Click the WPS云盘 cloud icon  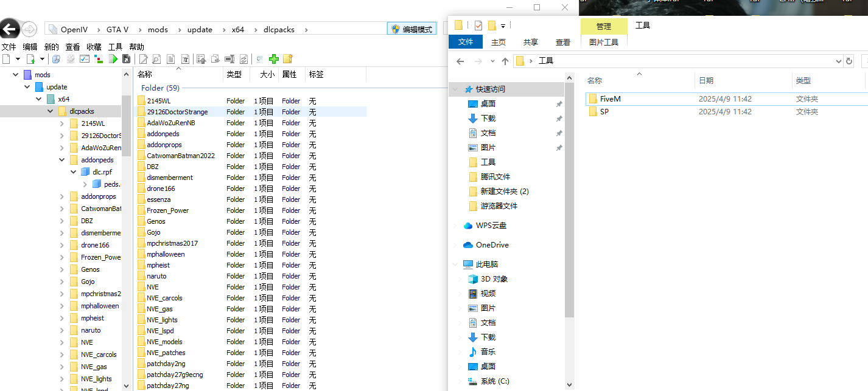(468, 226)
